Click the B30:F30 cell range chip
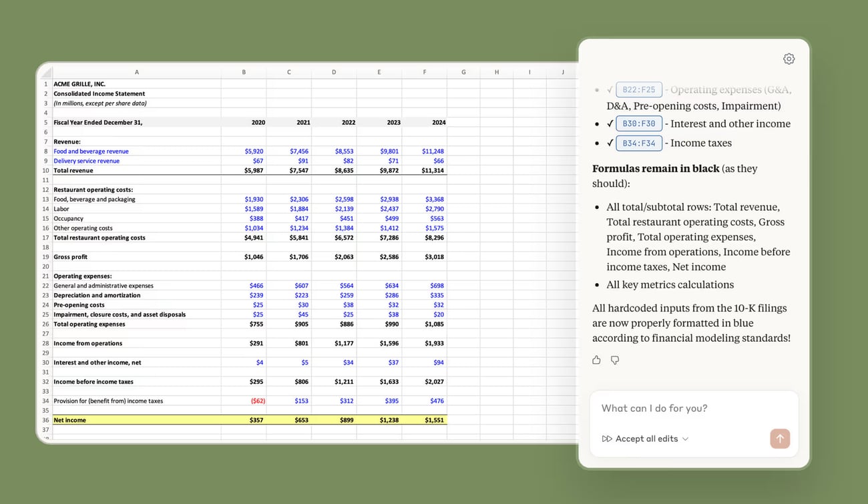Screen dimensions: 868x504 click(639, 123)
